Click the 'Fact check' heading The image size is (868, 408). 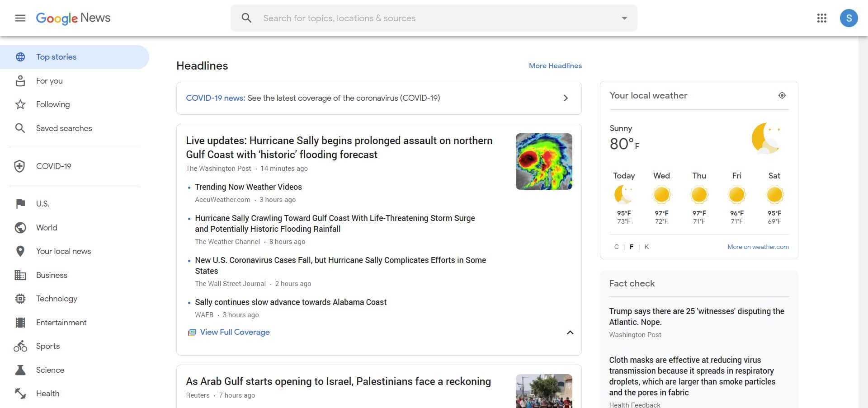(x=632, y=284)
